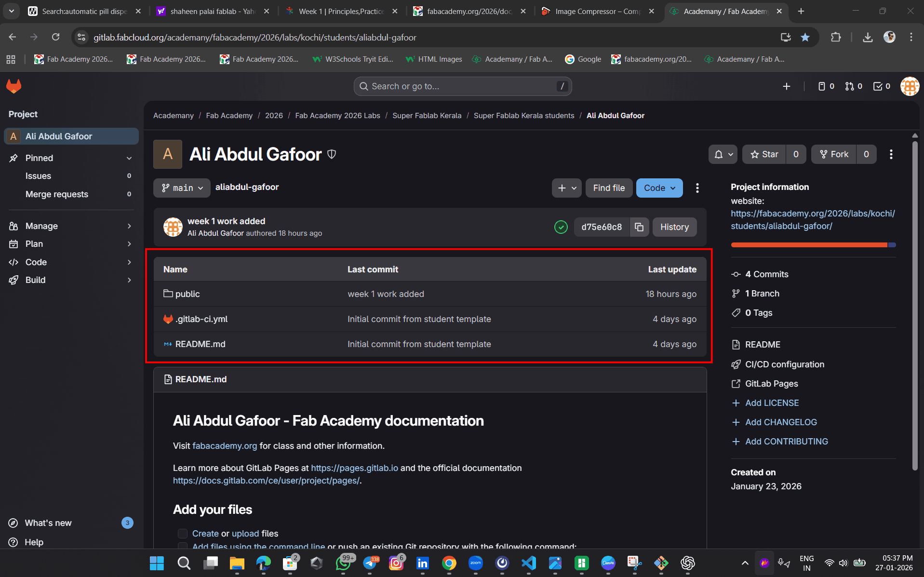
Task: Open the Zoom app from the taskbar
Action: [476, 563]
